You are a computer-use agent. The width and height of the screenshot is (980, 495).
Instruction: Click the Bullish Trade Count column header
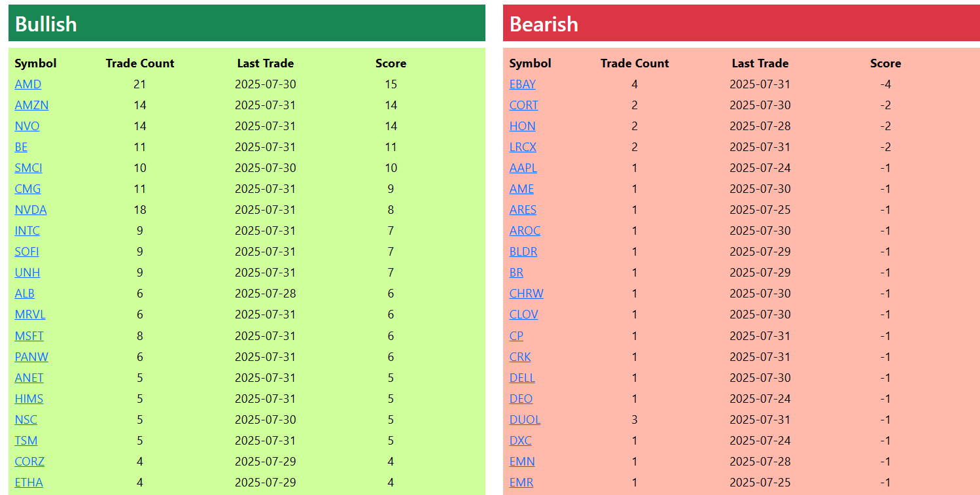click(140, 63)
